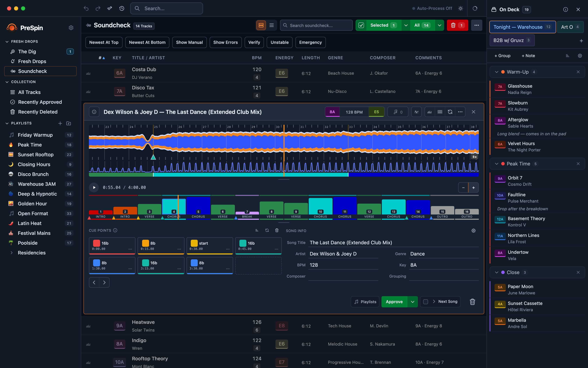Toggle the Selected tracks checkbox
Screen dimensions: 588x368
click(361, 25)
